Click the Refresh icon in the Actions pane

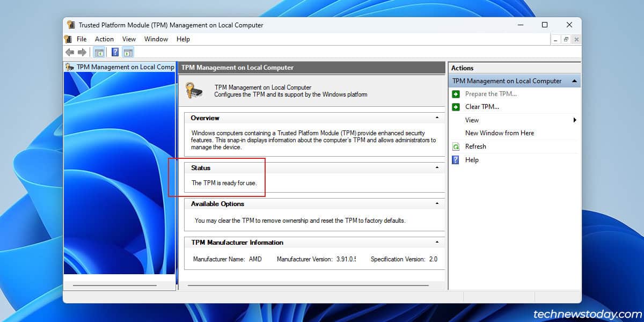457,146
